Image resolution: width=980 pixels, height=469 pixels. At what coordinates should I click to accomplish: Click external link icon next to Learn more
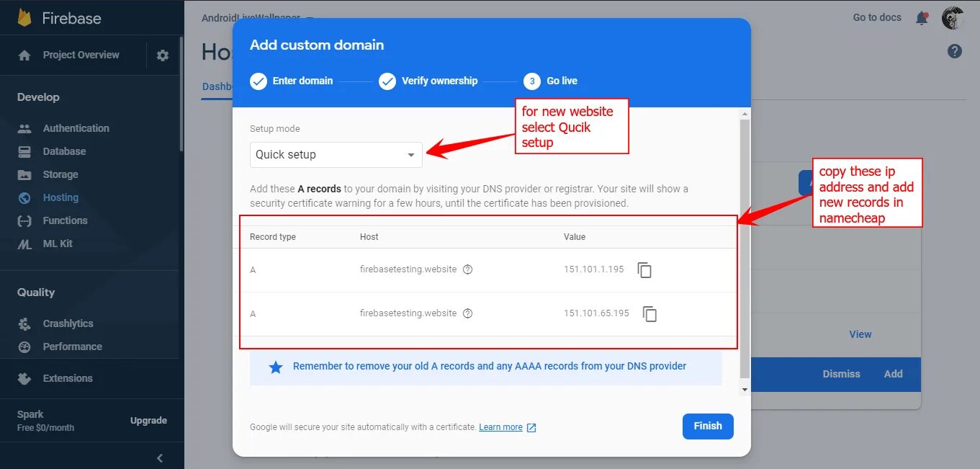click(531, 428)
